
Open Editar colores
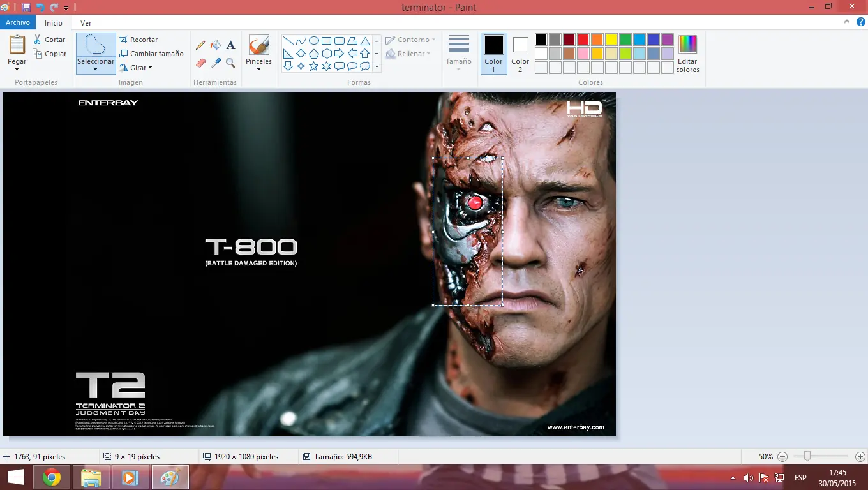click(687, 54)
